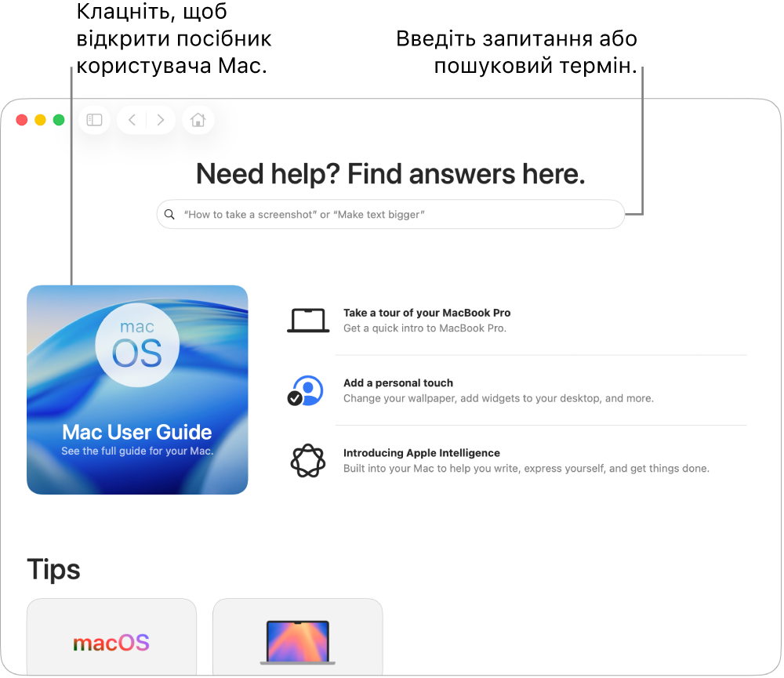Click the macOS circle logo on the guide

(x=137, y=345)
